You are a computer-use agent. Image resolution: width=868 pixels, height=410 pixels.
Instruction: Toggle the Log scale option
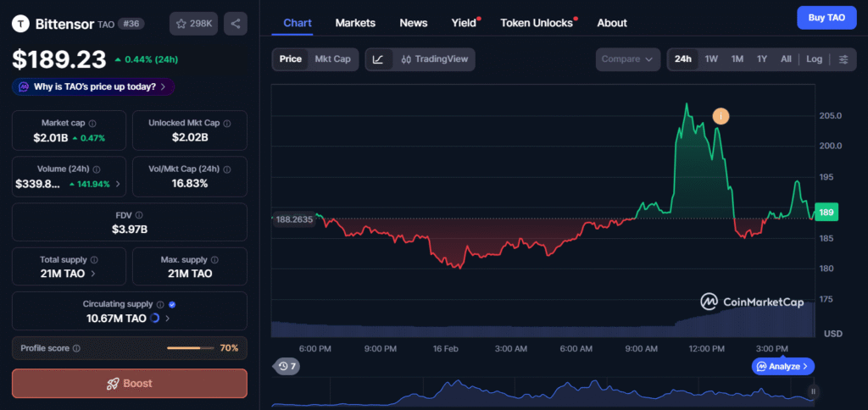(x=814, y=59)
